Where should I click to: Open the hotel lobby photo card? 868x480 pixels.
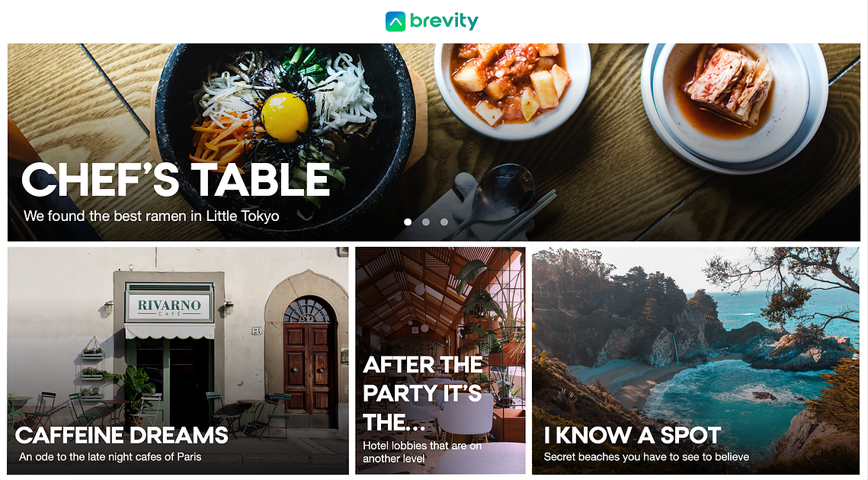click(x=440, y=360)
